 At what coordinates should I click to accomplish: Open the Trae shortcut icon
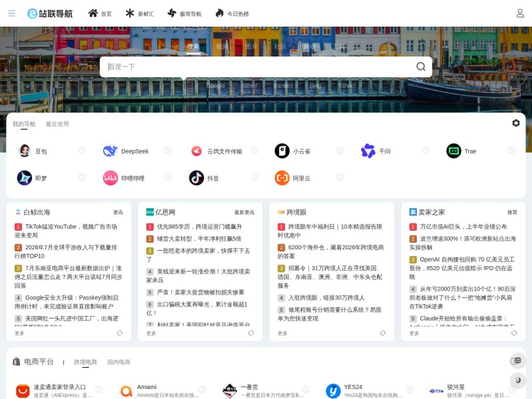point(454,151)
